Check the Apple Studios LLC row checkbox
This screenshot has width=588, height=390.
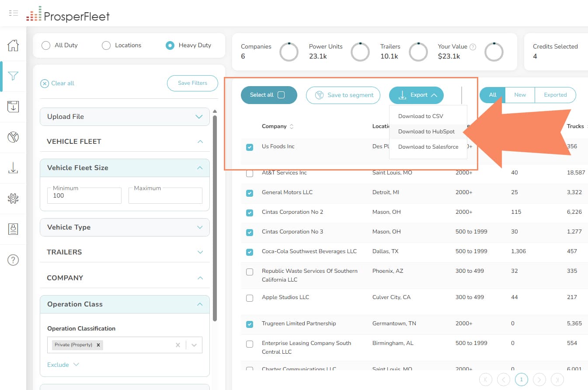[x=250, y=298]
